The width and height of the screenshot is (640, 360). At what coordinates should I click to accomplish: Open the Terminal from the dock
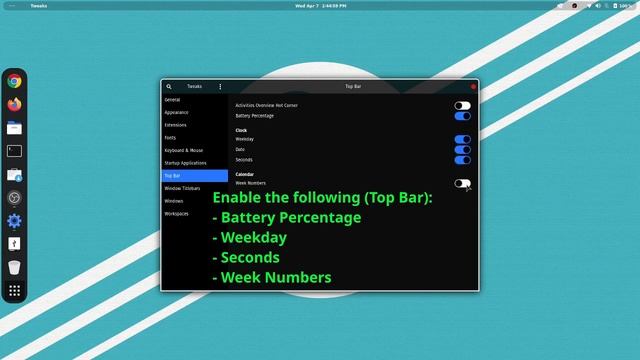(x=14, y=151)
